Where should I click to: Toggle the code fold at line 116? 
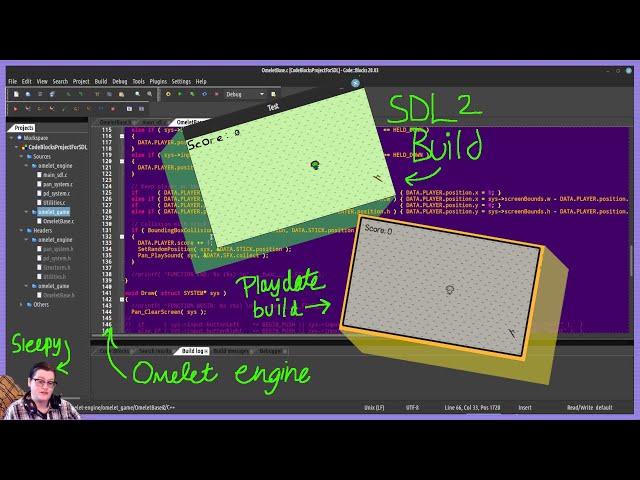122,136
